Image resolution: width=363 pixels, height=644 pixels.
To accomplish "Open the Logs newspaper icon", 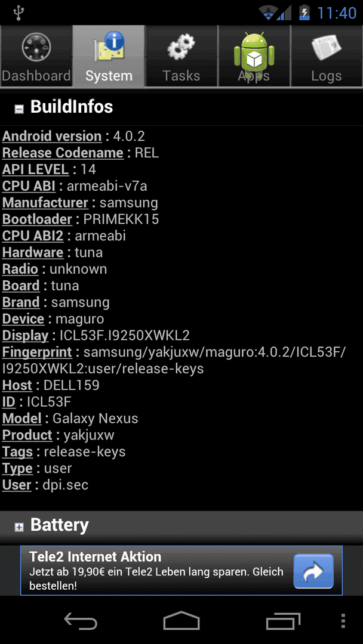I will 326,48.
